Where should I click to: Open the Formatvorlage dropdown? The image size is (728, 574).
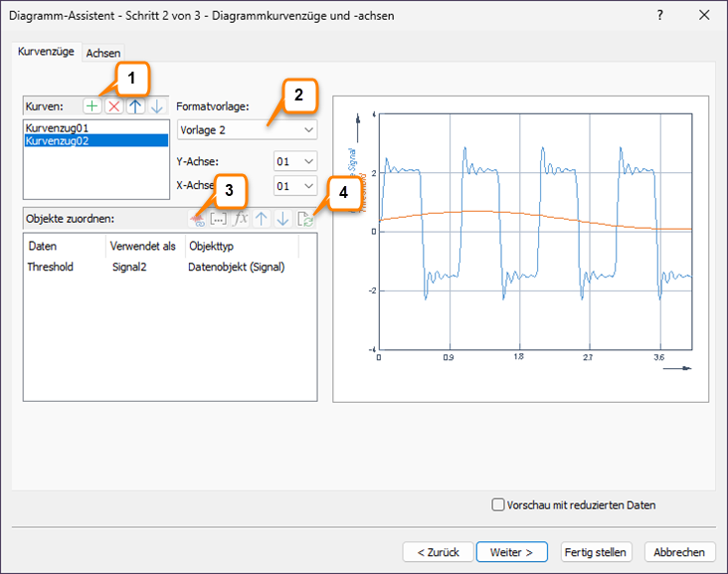click(x=246, y=129)
